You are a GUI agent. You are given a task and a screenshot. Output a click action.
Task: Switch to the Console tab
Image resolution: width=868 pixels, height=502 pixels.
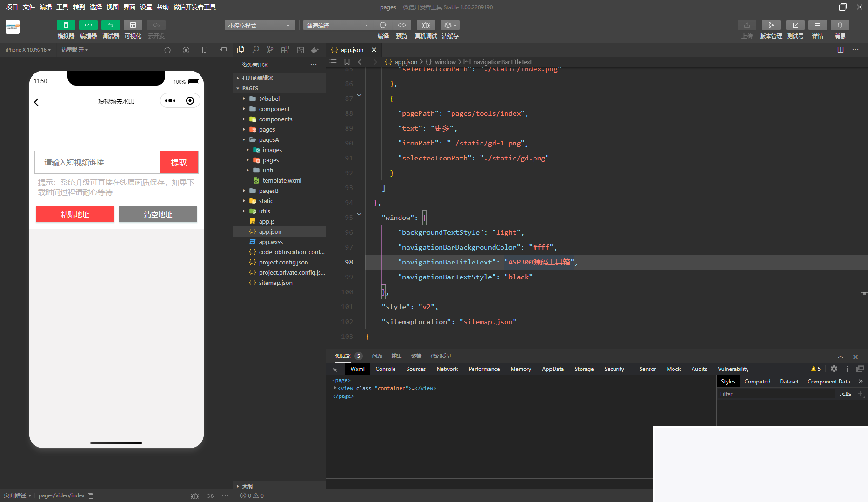(385, 369)
